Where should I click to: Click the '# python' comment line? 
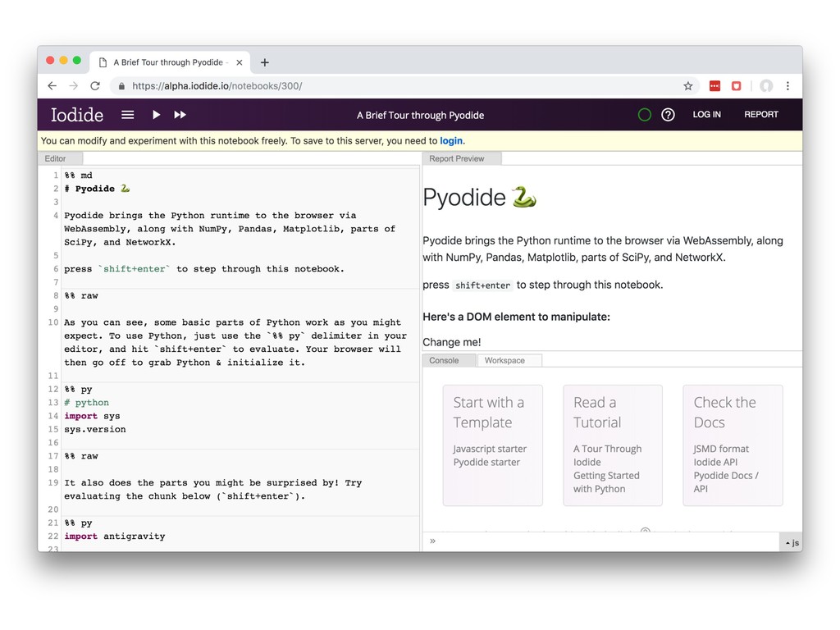pos(86,403)
